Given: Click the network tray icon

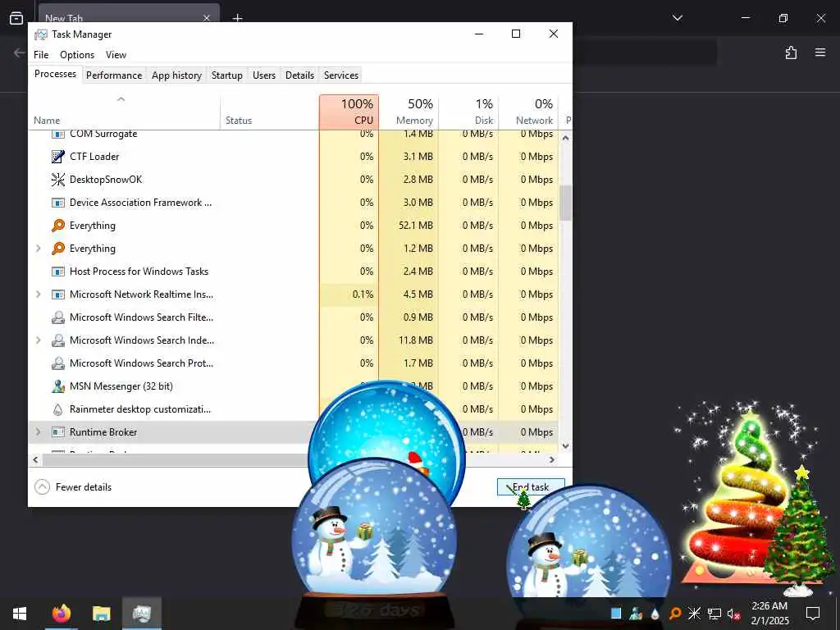Looking at the screenshot, I should coord(714,614).
